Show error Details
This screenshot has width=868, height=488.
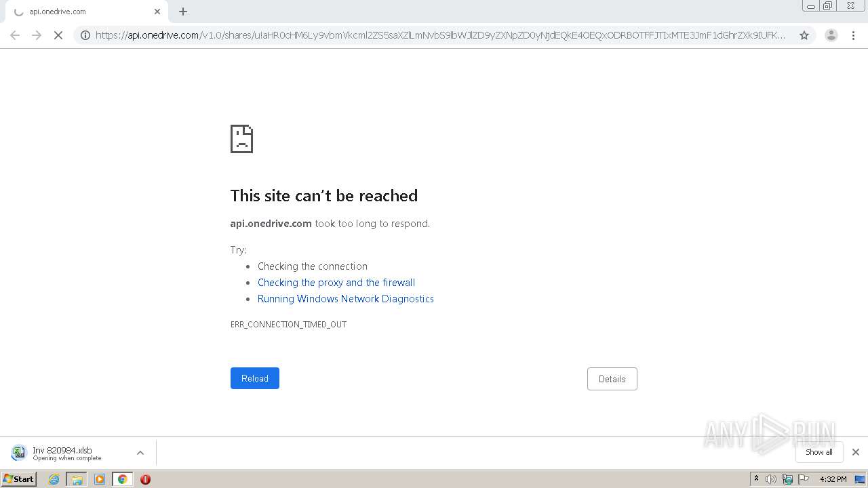[x=612, y=379]
